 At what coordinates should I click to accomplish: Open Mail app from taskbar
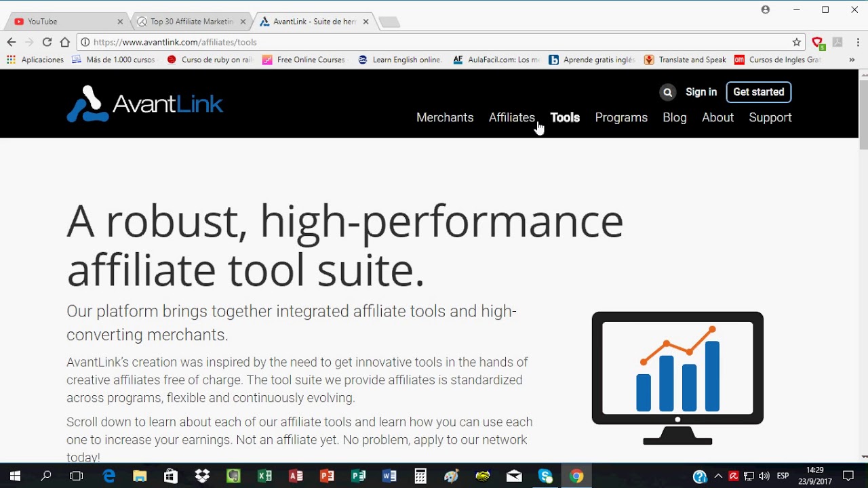(x=514, y=476)
